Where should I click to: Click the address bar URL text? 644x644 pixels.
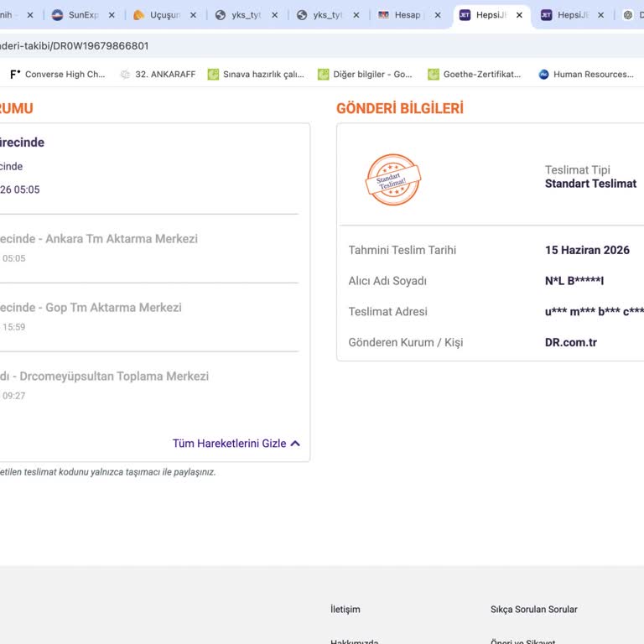pyautogui.click(x=74, y=45)
